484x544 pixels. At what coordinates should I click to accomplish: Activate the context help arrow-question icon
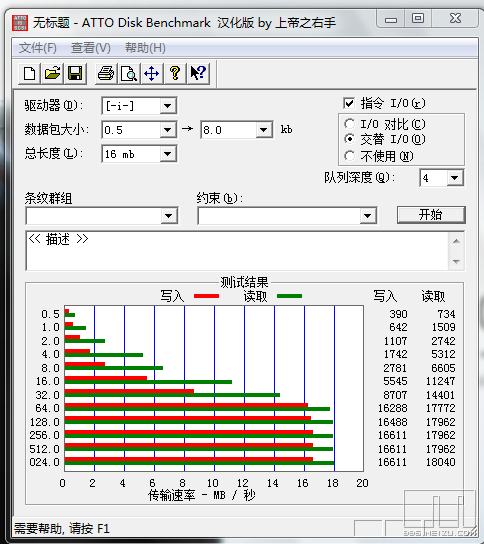pyautogui.click(x=198, y=74)
